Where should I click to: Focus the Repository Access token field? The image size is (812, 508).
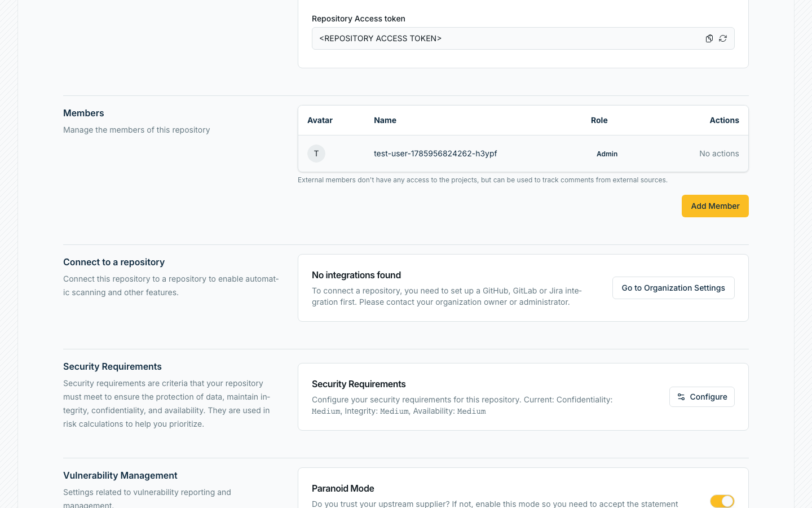(523, 38)
